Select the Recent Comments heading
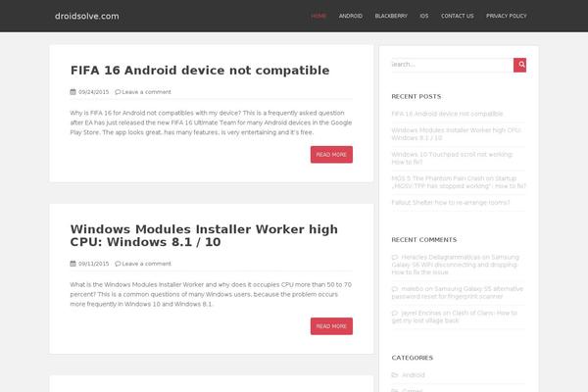Screen dimensions: 588x392 point(424,240)
